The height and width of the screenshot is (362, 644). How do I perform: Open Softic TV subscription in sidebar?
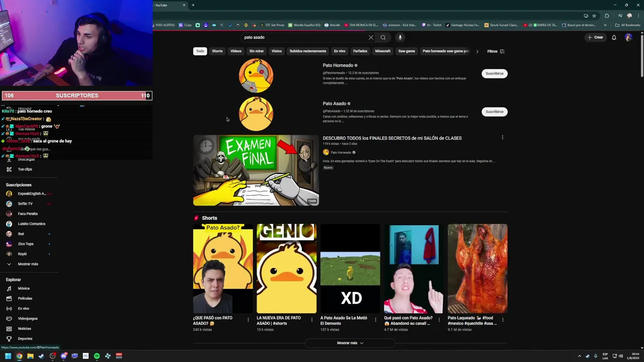pos(25,204)
